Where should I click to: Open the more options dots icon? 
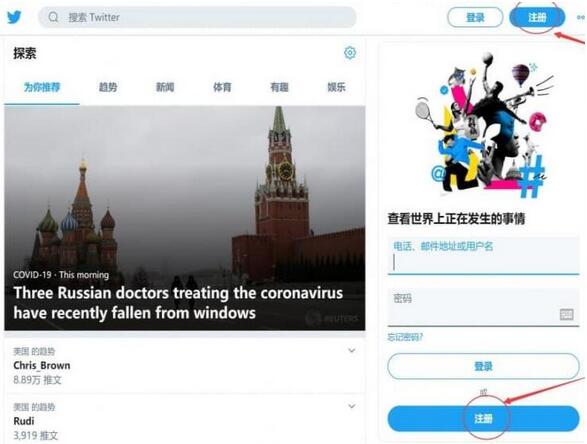(581, 17)
